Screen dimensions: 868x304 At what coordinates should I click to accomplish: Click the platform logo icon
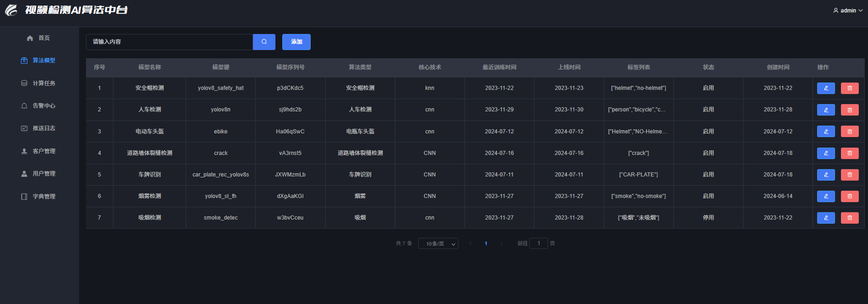[11, 10]
